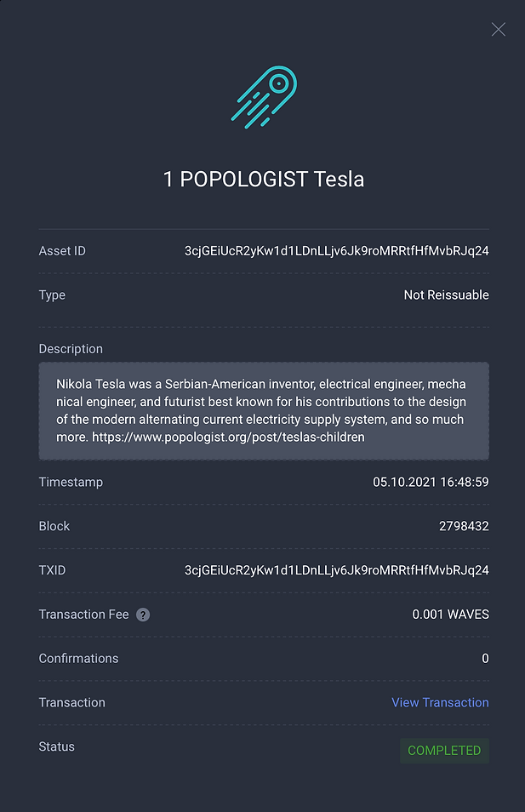Close the transaction details dialog
525x812 pixels.
pyautogui.click(x=499, y=30)
